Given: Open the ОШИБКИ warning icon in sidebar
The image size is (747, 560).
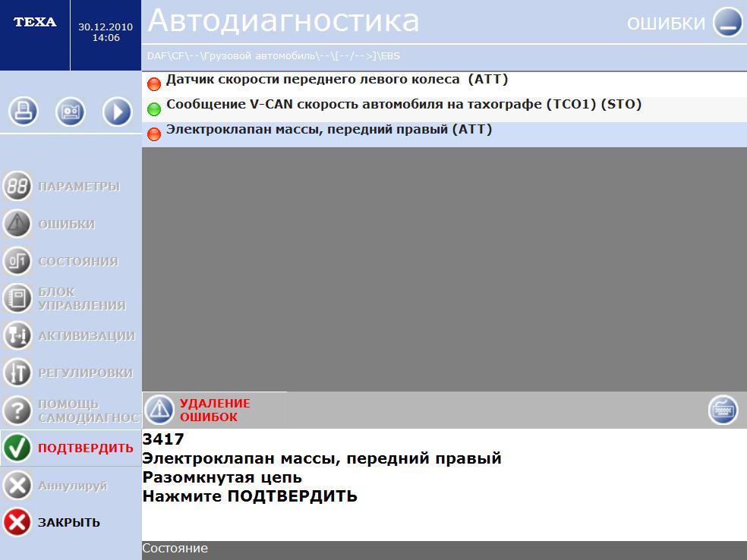Looking at the screenshot, I should pyautogui.click(x=17, y=223).
